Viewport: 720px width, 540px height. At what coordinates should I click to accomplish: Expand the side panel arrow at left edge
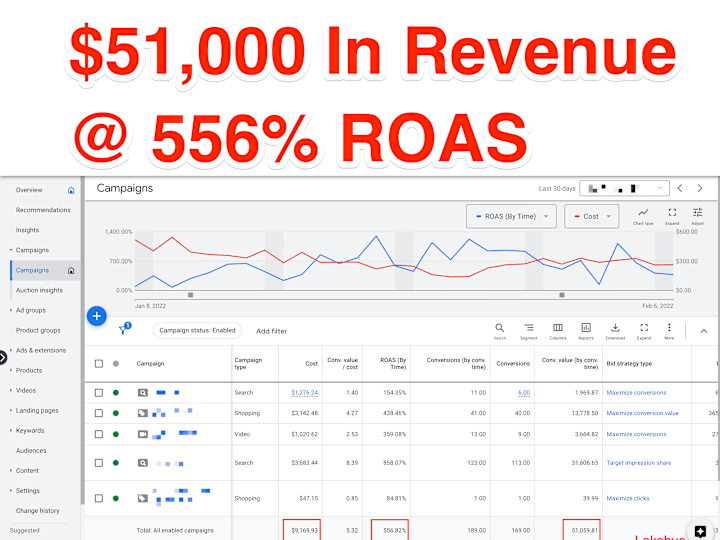[3, 357]
